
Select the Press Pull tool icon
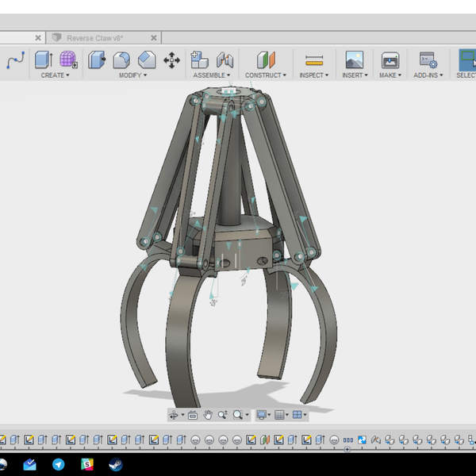coord(98,60)
